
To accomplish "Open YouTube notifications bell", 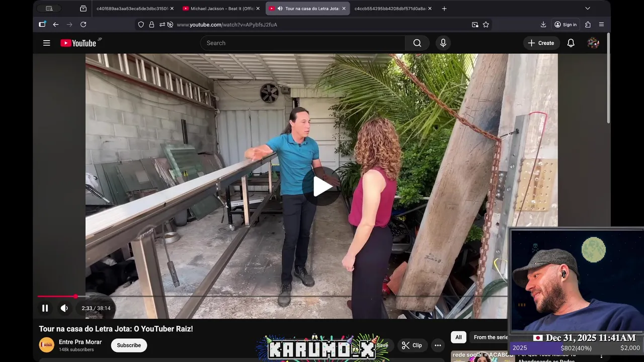I will click(x=571, y=43).
